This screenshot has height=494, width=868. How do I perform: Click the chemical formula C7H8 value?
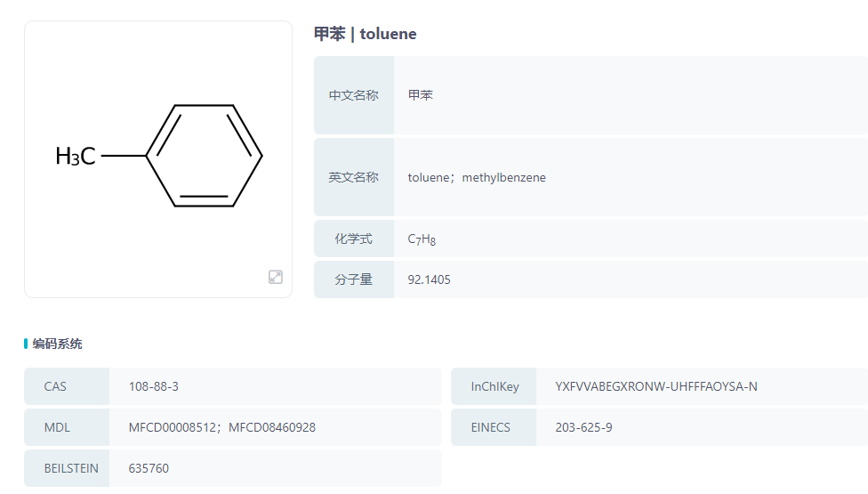point(422,239)
